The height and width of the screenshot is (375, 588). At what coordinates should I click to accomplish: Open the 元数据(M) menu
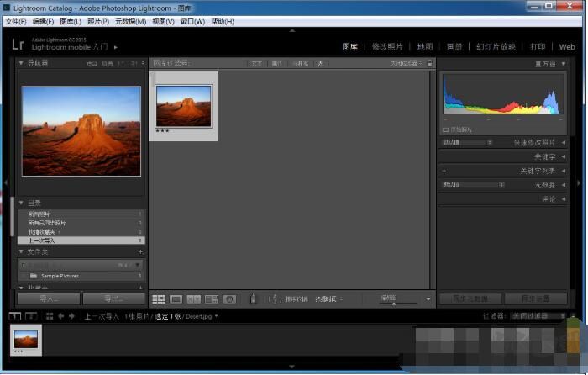coord(129,21)
